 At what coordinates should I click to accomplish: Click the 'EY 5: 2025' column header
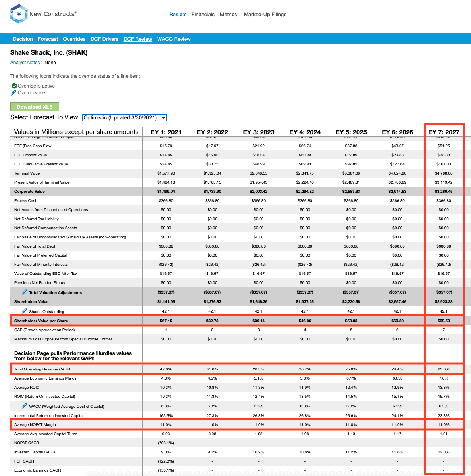(x=351, y=132)
